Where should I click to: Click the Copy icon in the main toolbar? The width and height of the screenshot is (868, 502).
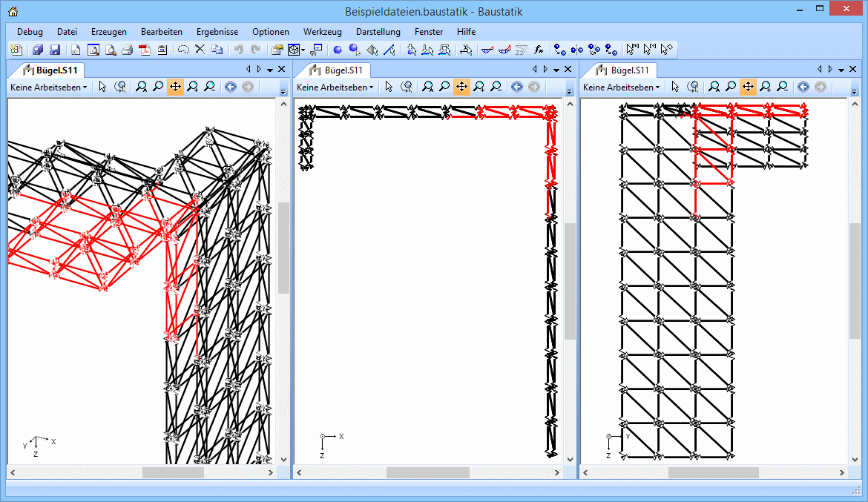217,50
